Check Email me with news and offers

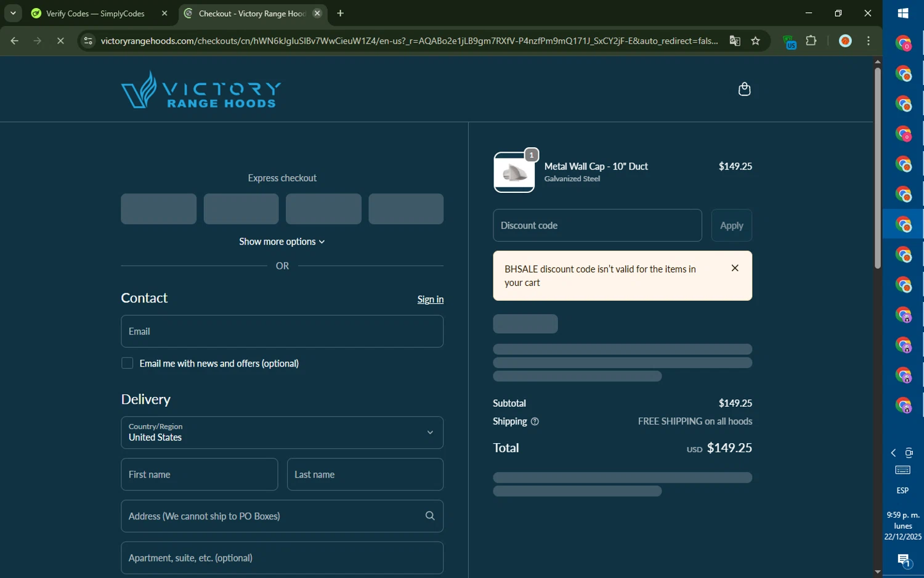point(127,363)
